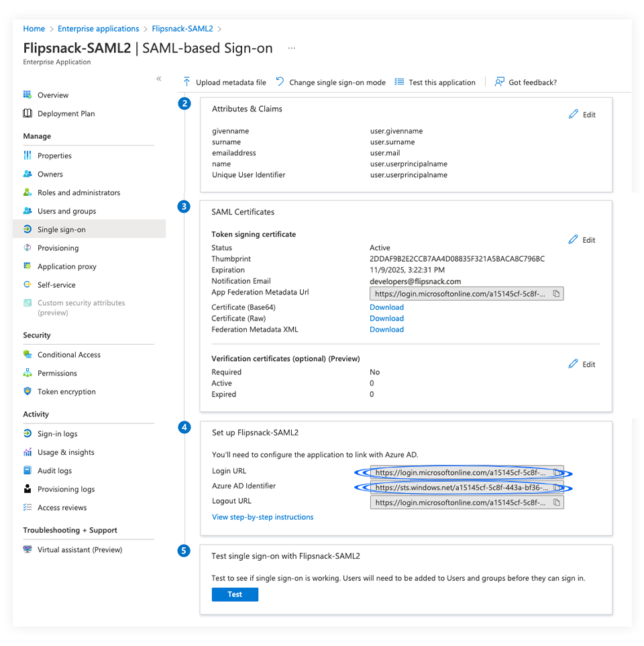This screenshot has height=646, width=644.
Task: Download Federation Metadata XML
Action: 386,329
